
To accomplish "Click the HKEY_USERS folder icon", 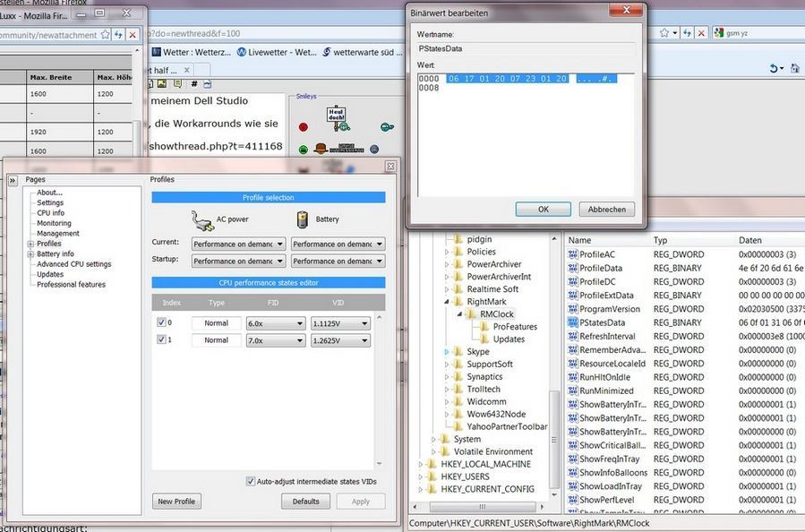I will tap(432, 476).
